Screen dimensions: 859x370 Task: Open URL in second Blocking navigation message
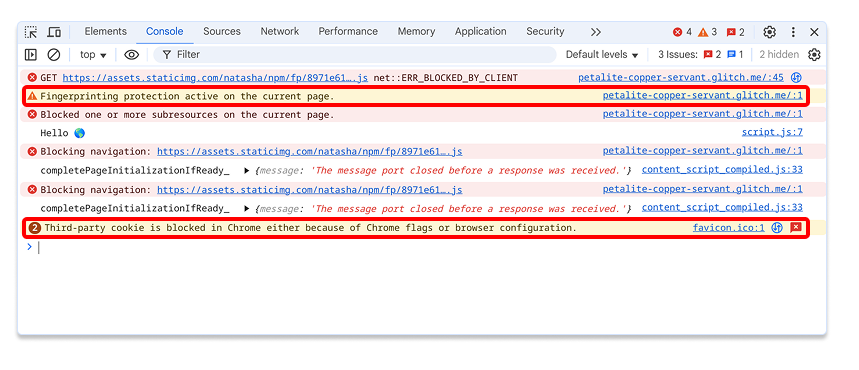(x=310, y=190)
